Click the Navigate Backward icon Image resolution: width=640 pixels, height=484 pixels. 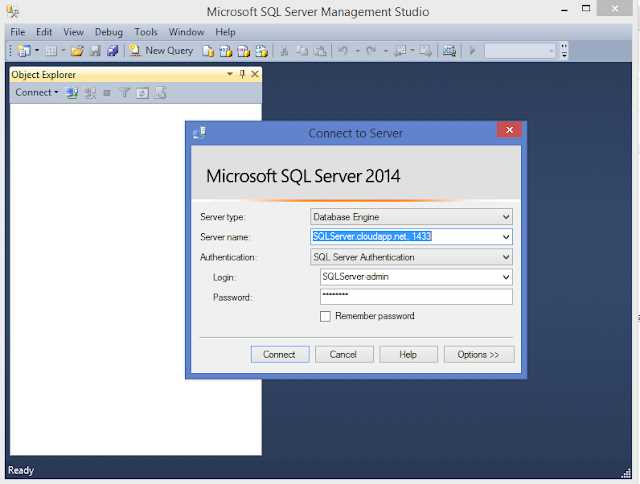pos(401,51)
